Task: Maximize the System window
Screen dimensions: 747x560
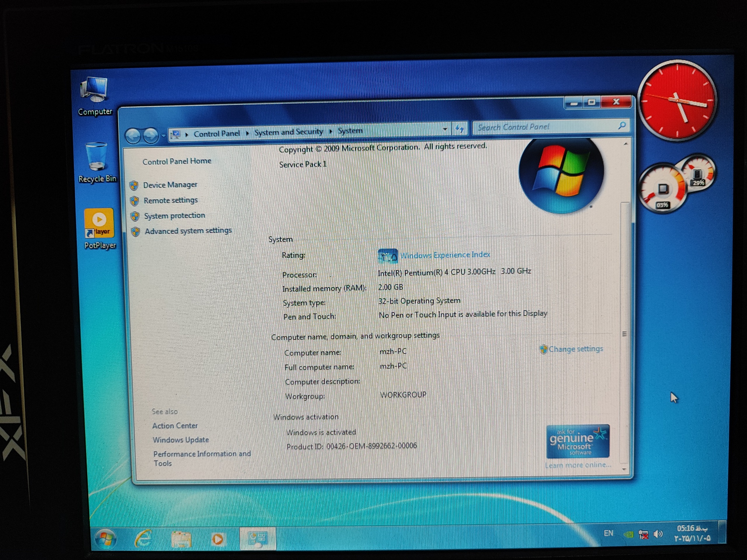Action: tap(592, 102)
